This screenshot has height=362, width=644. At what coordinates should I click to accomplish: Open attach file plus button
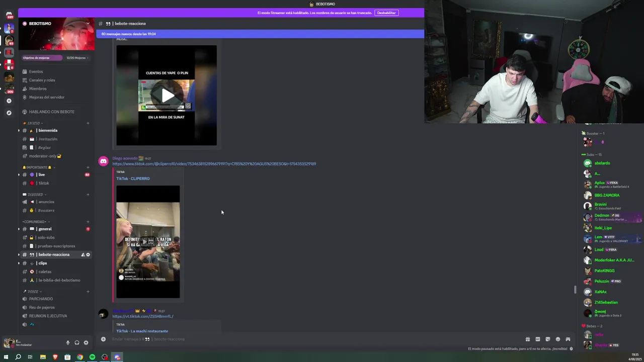103,339
